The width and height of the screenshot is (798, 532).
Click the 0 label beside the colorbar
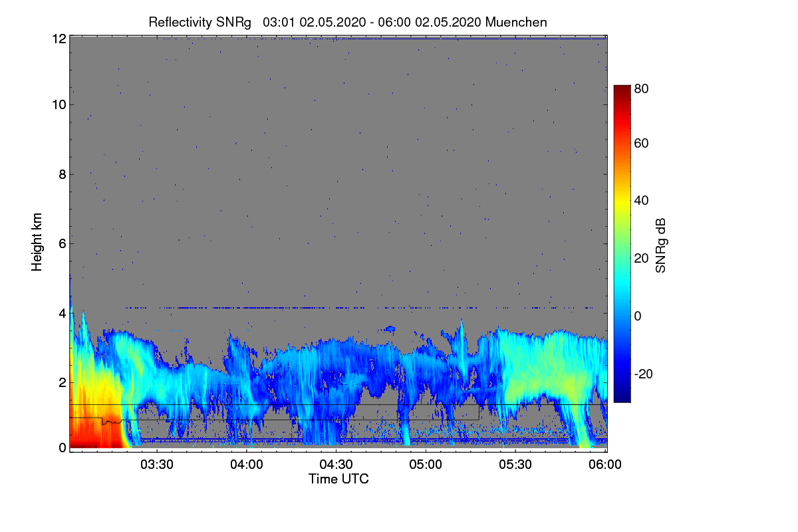point(638,316)
